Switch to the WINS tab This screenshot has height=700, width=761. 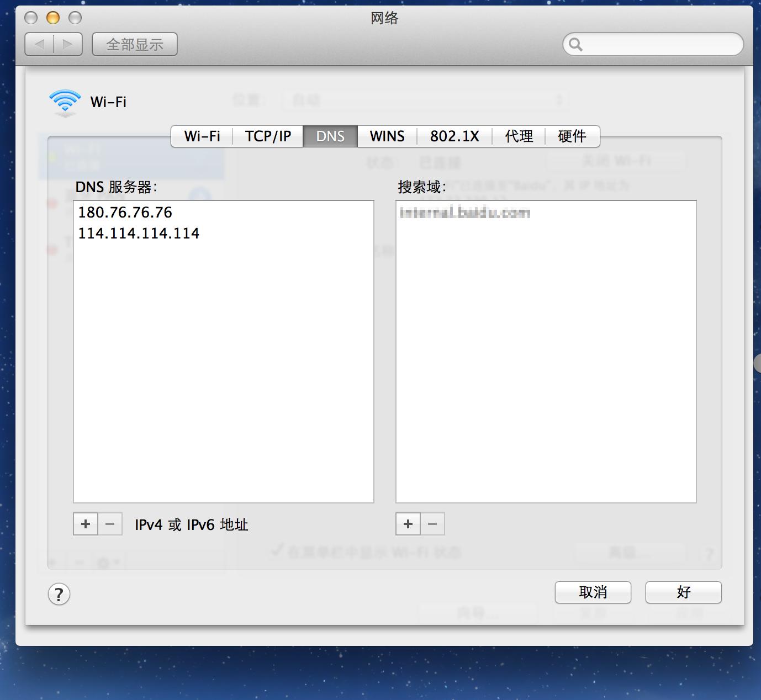coord(387,136)
